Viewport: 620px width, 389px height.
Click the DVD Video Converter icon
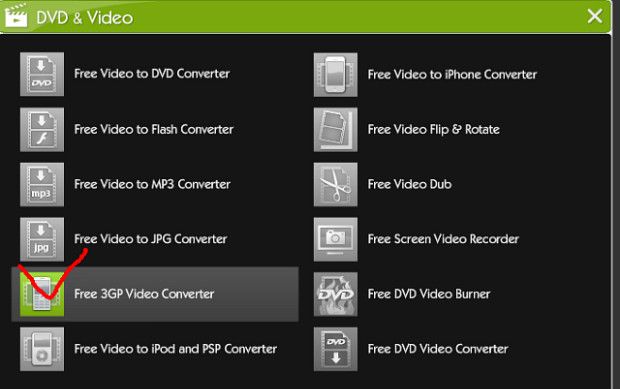[336, 349]
